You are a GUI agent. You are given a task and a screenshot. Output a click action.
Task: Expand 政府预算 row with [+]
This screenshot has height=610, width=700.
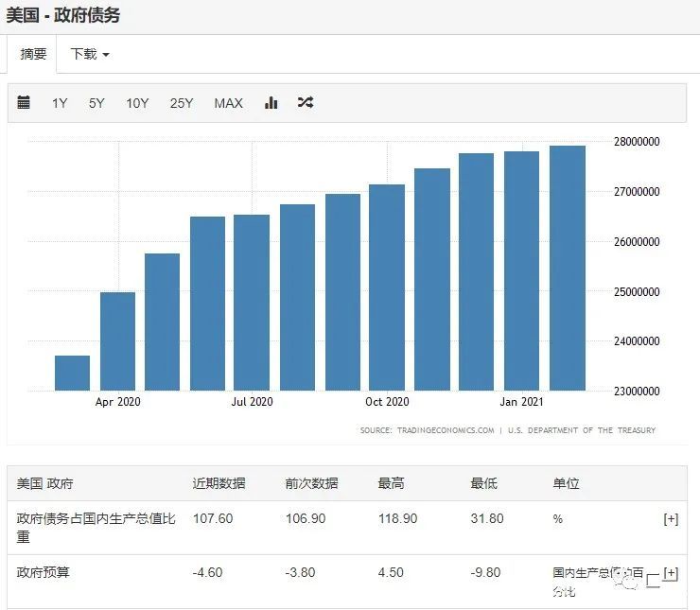(671, 572)
